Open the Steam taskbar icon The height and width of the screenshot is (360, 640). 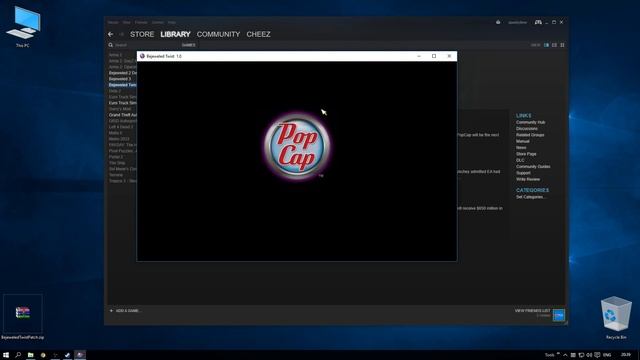pyautogui.click(x=67, y=355)
